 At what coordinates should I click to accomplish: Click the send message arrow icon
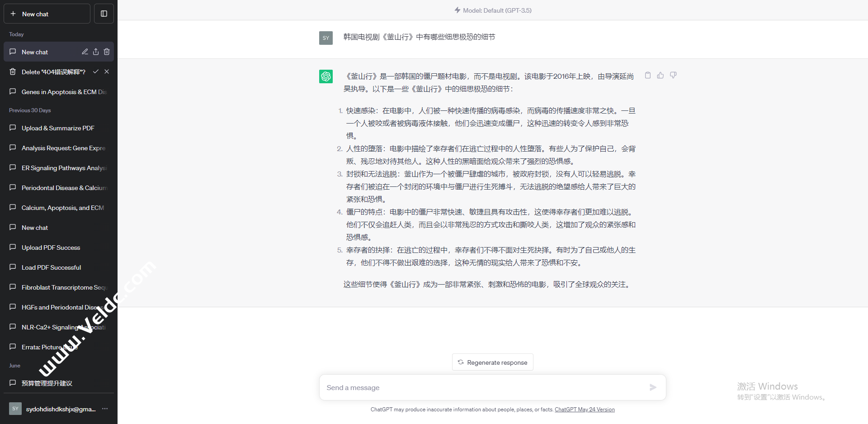(653, 387)
